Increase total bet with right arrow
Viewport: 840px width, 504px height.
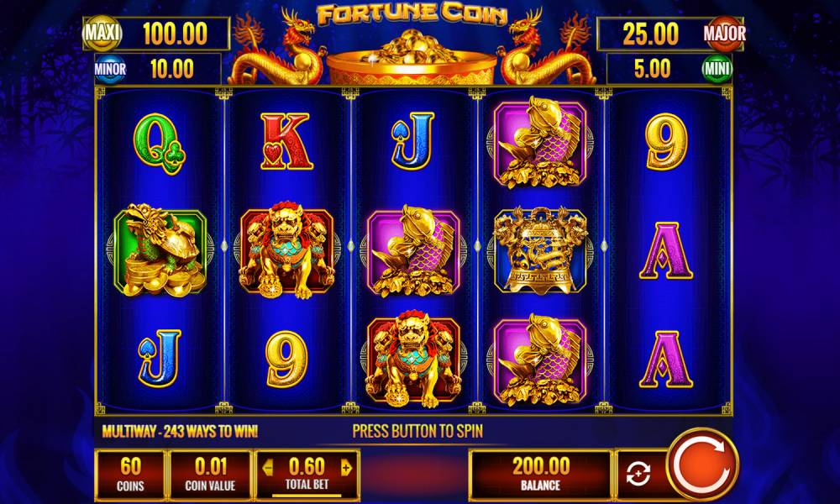tap(346, 468)
